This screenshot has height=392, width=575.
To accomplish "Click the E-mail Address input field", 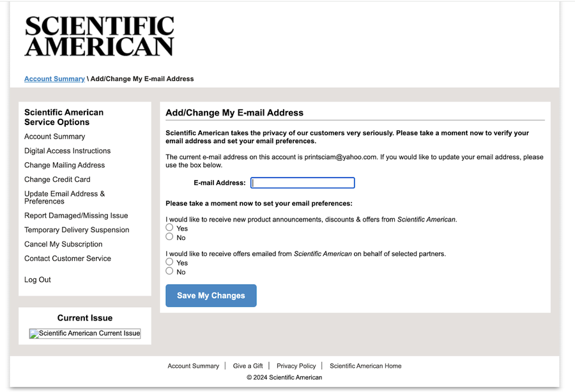I will coord(302,183).
